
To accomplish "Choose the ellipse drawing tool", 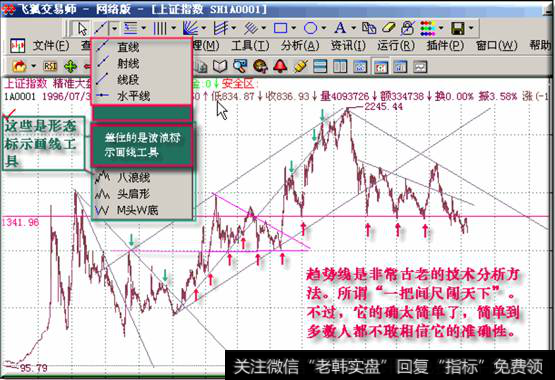I will tap(310, 28).
